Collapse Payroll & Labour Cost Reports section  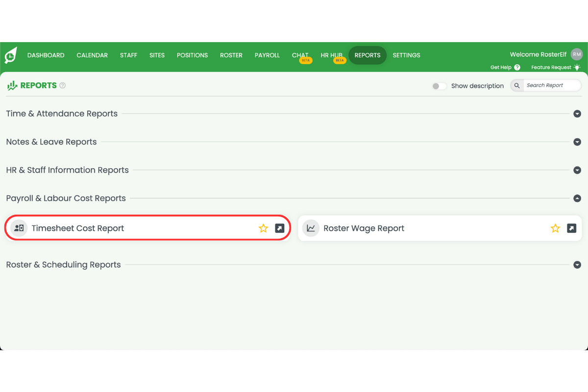click(577, 198)
